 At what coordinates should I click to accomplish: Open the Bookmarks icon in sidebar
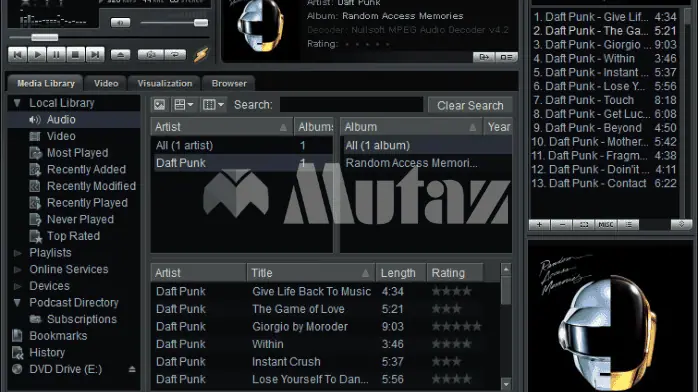tap(17, 336)
